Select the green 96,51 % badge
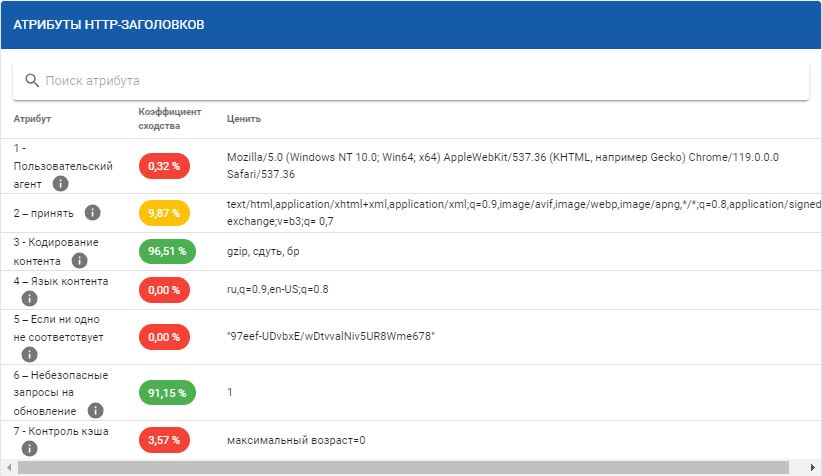822x476 pixels. click(x=167, y=251)
